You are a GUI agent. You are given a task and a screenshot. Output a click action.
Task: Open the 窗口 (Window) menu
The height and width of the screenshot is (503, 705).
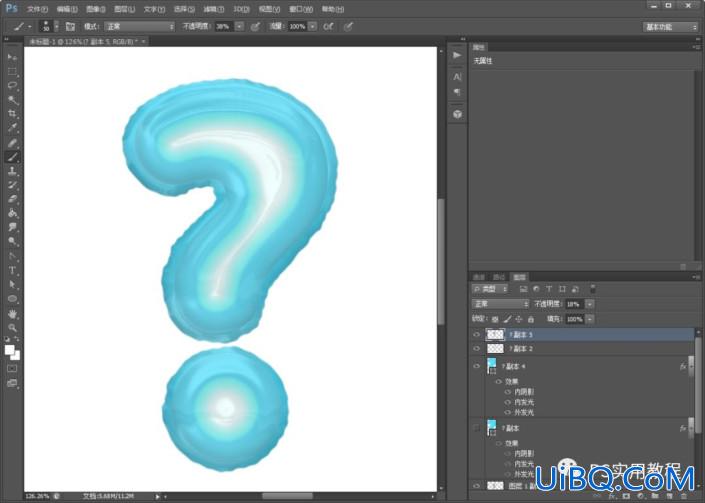[x=301, y=9]
